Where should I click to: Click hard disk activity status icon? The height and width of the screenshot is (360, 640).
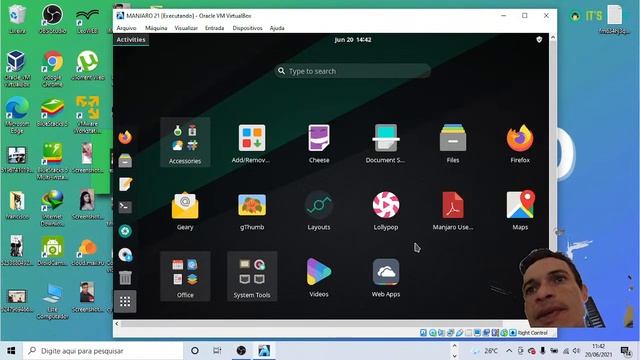[423, 333]
